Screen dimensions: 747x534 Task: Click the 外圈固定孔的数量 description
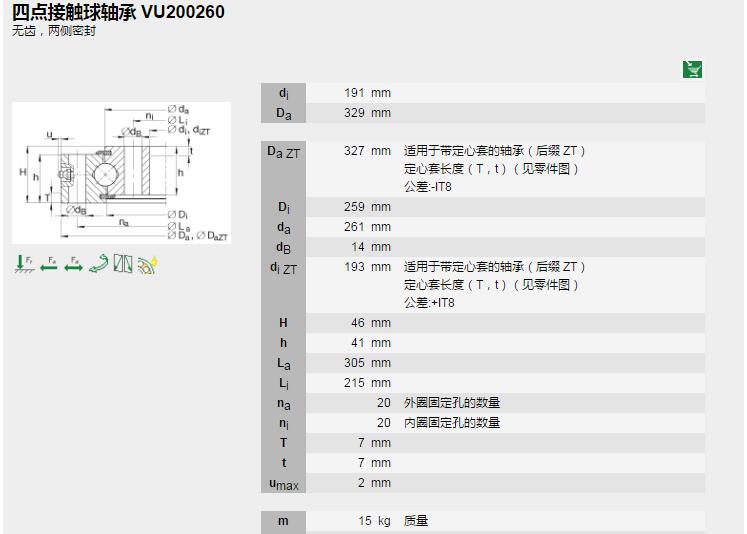tap(452, 403)
